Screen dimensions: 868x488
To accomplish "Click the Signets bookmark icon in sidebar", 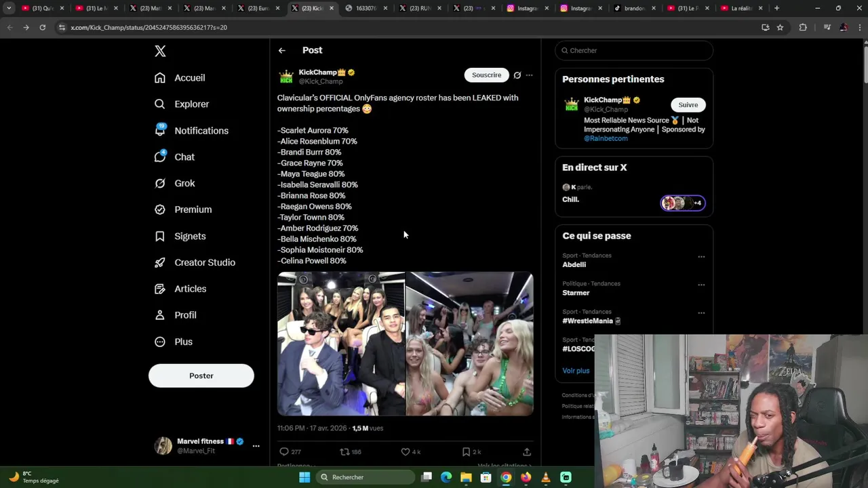I will (160, 237).
